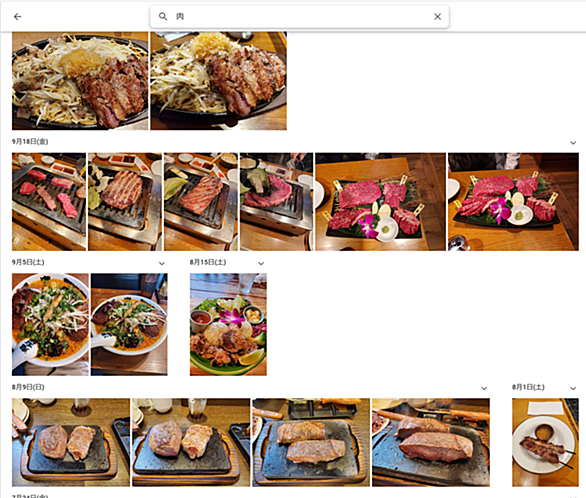The width and height of the screenshot is (586, 498).
Task: Select the 8月9日(日) date header
Action: click(x=28, y=387)
